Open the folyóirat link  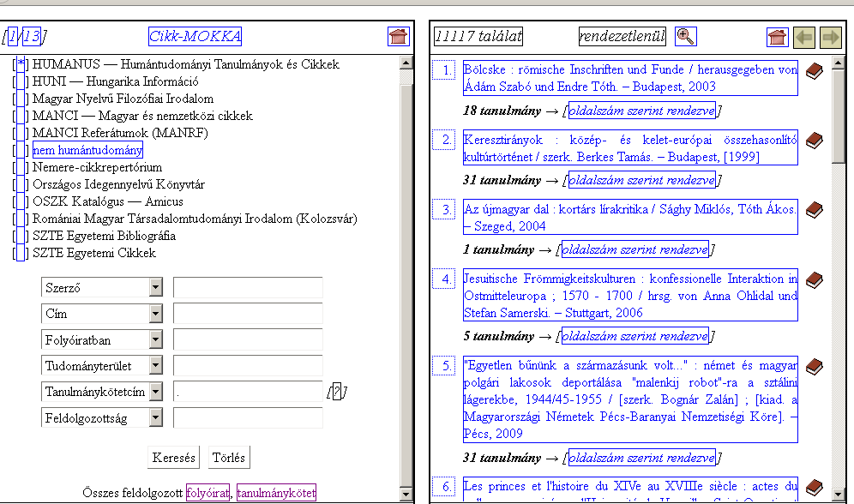(207, 493)
